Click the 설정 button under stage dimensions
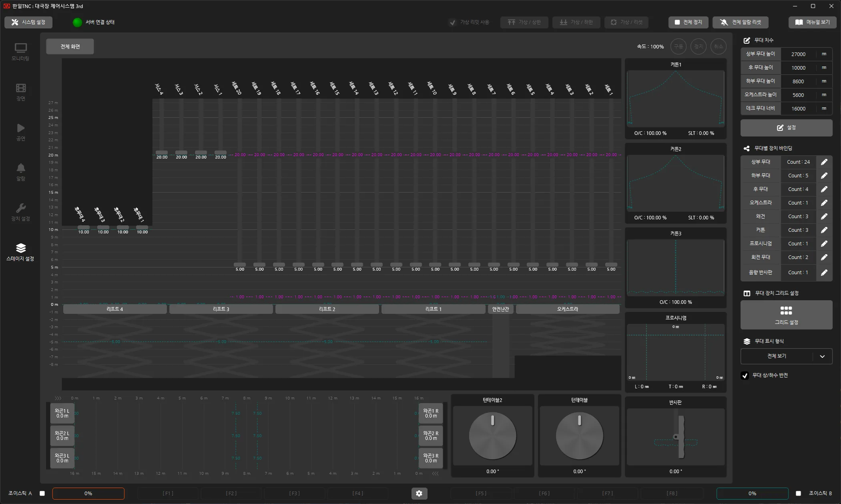Screen dimensions: 841x504 pos(786,128)
